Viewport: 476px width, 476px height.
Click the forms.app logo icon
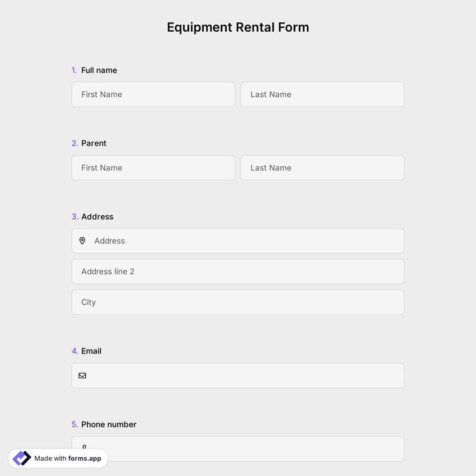pos(22,458)
